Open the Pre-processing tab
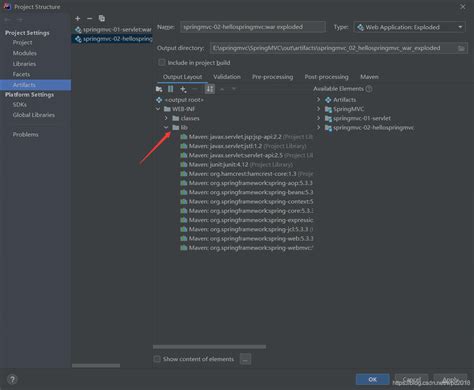The image size is (474, 390). pyautogui.click(x=272, y=77)
